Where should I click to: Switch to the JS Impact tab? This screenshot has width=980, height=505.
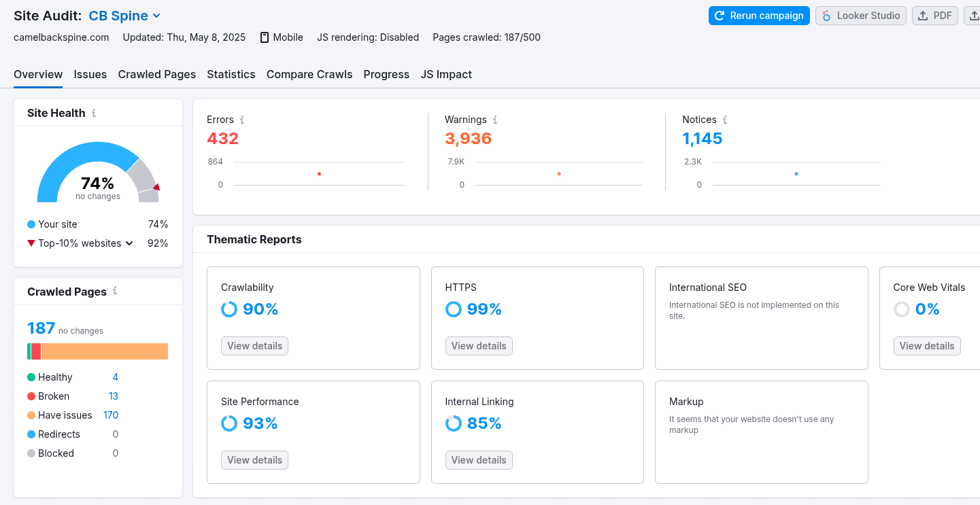click(446, 74)
